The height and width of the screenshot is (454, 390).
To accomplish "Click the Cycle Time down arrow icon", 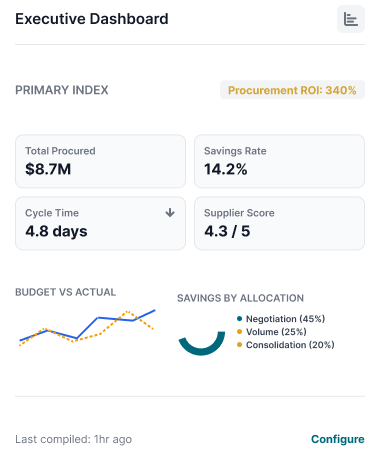I will 170,213.
